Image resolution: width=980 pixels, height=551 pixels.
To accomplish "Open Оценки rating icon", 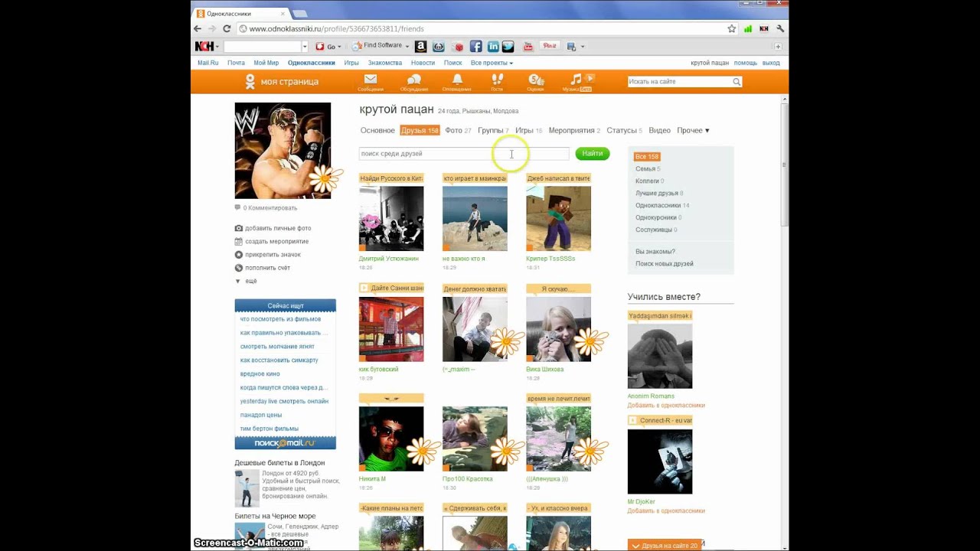I will 536,79.
